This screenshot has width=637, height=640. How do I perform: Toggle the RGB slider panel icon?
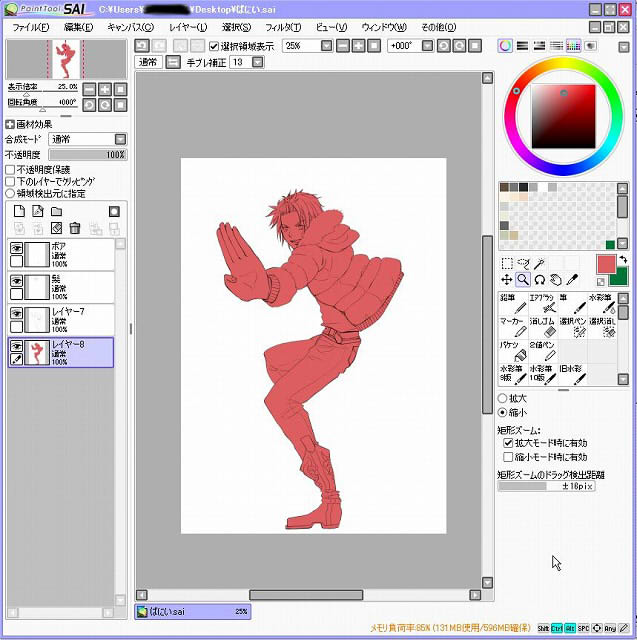pos(522,46)
